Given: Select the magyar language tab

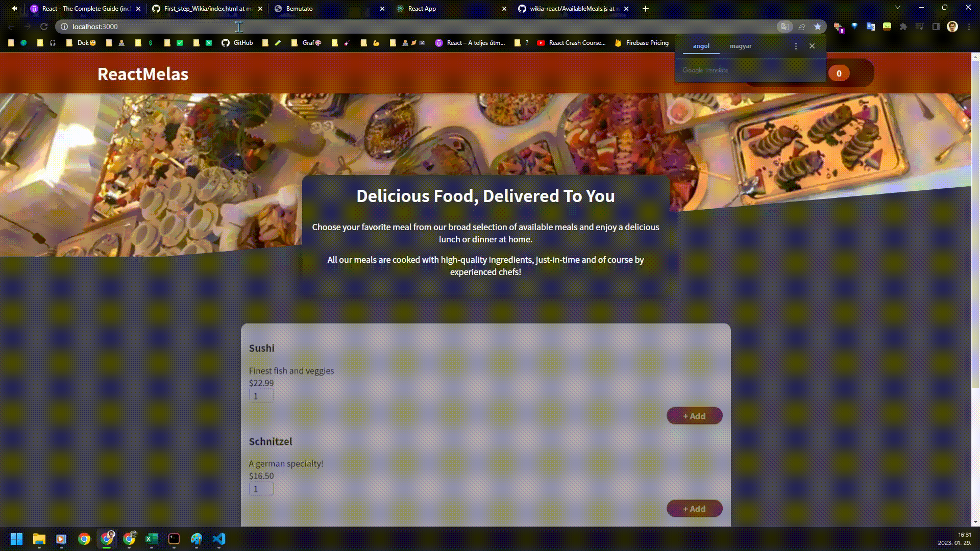Looking at the screenshot, I should point(740,46).
